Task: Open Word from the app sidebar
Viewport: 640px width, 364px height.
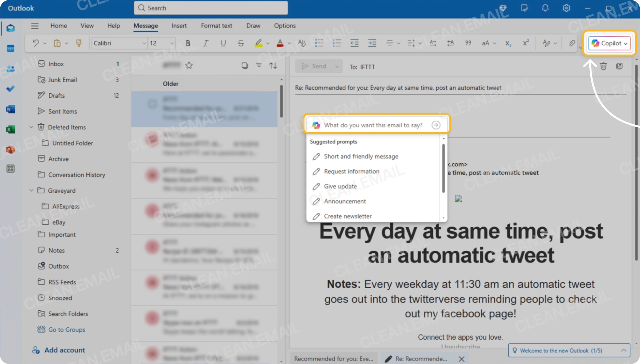Action: [10, 109]
